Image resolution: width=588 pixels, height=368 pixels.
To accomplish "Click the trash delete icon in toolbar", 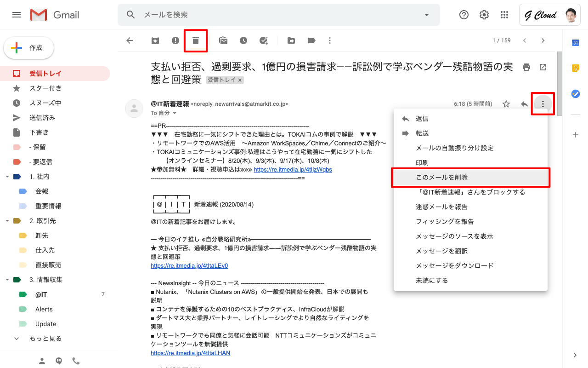I will [x=196, y=40].
